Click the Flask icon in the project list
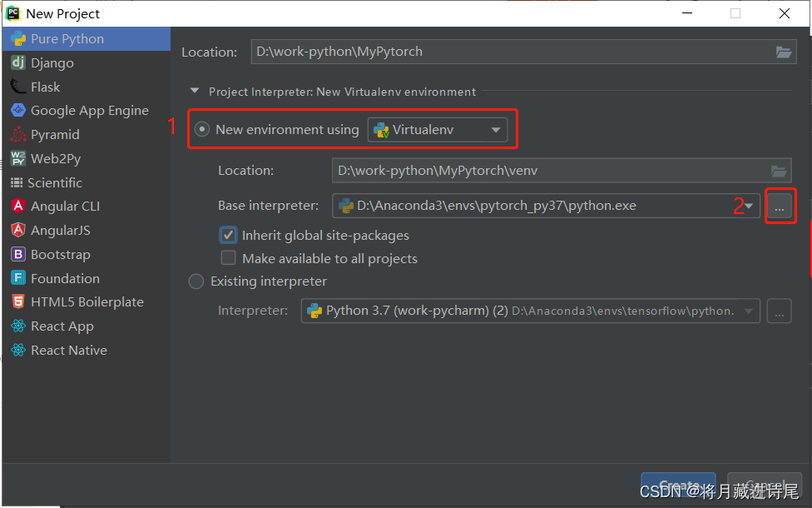 pos(18,87)
